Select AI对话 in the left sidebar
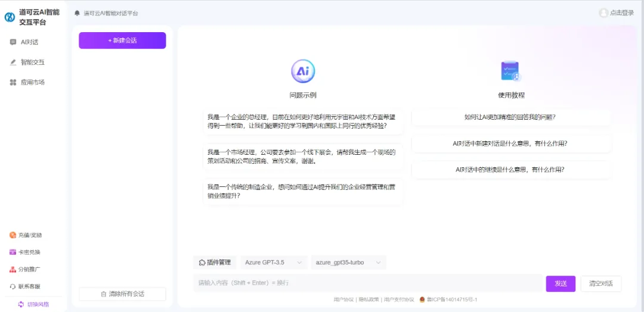The image size is (644, 312). pyautogui.click(x=29, y=42)
